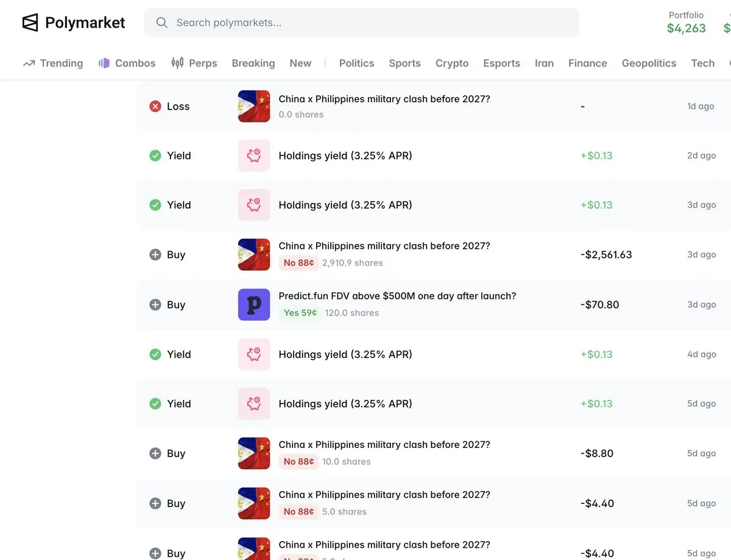Open the Perps candlestick icon tab

(x=177, y=63)
